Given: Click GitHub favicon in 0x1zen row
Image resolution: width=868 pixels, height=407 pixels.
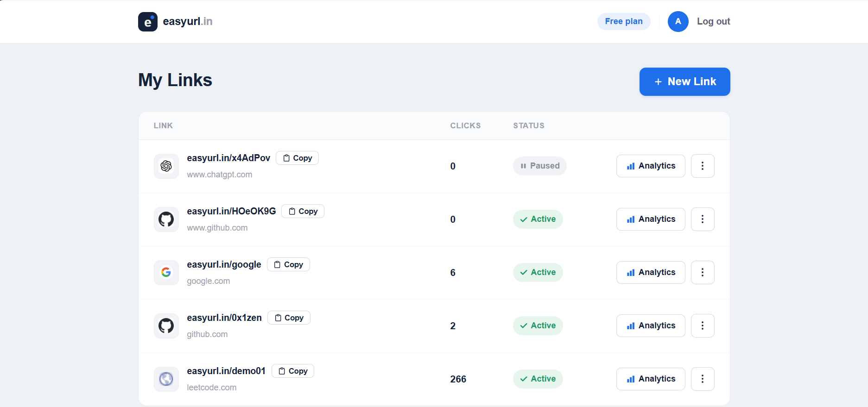Looking at the screenshot, I should click(166, 326).
